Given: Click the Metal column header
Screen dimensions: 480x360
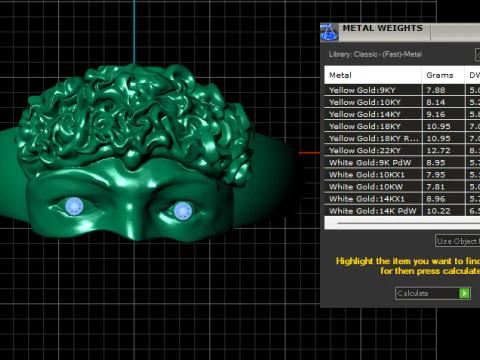Looking at the screenshot, I should (x=373, y=75).
